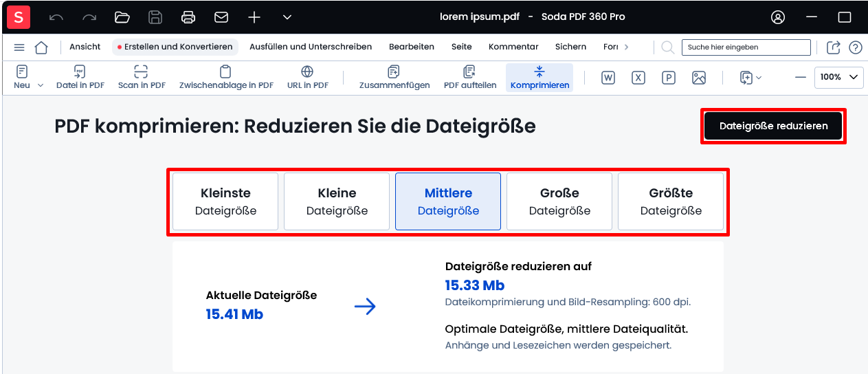Click the Zusammenfügen tool
The height and width of the screenshot is (374, 868).
394,78
